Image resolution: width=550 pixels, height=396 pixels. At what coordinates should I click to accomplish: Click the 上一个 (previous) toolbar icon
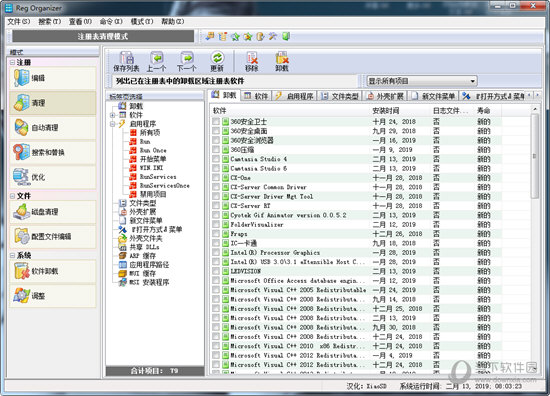click(x=156, y=61)
